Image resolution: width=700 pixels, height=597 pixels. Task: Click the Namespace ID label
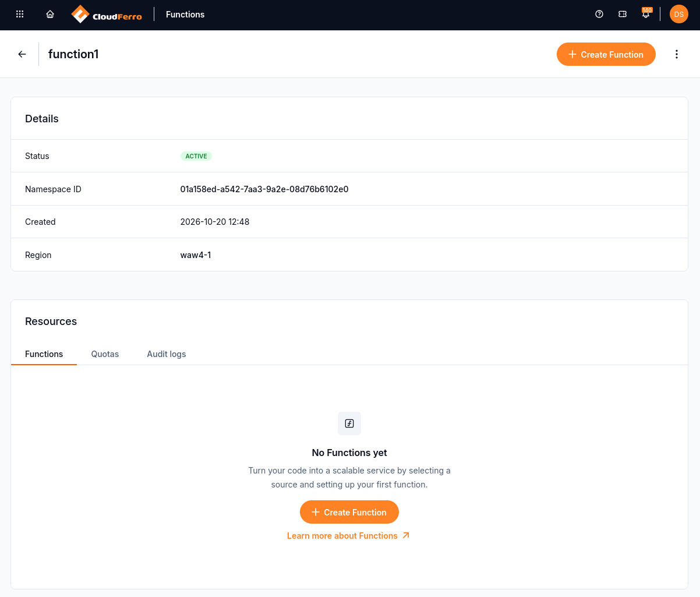53,189
